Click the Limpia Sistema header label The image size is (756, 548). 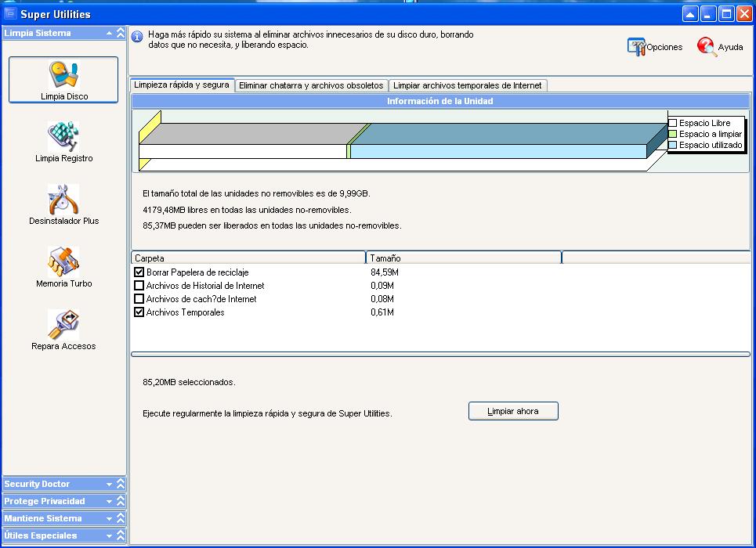[x=38, y=33]
